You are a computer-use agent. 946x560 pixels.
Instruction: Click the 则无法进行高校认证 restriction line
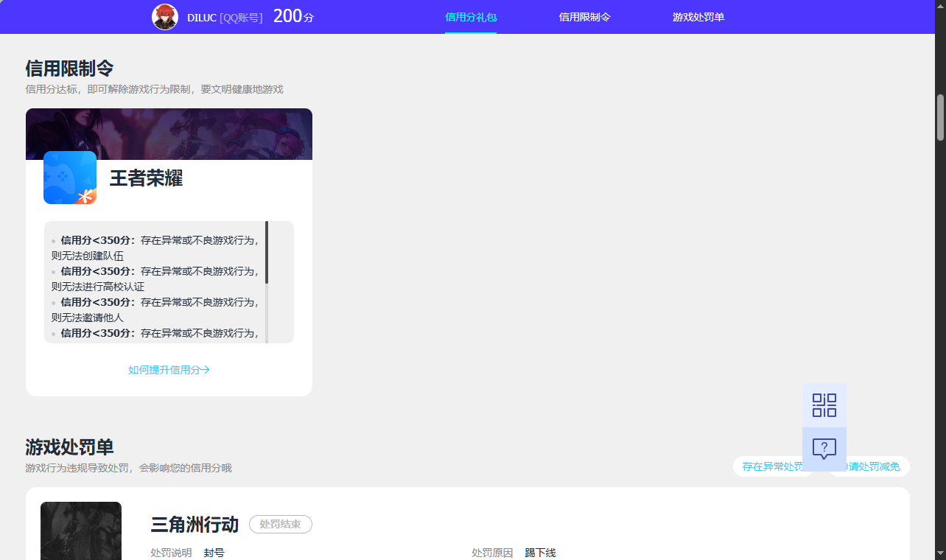98,287
